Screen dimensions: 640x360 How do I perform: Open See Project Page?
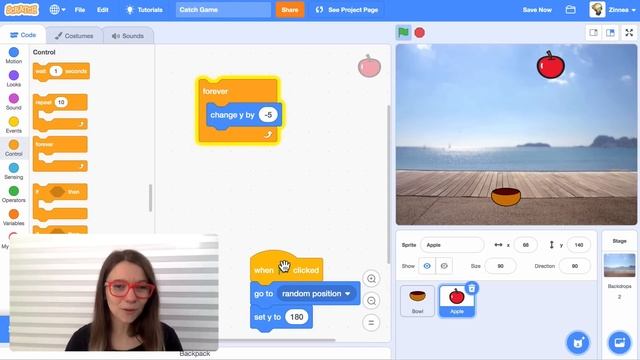tap(347, 9)
